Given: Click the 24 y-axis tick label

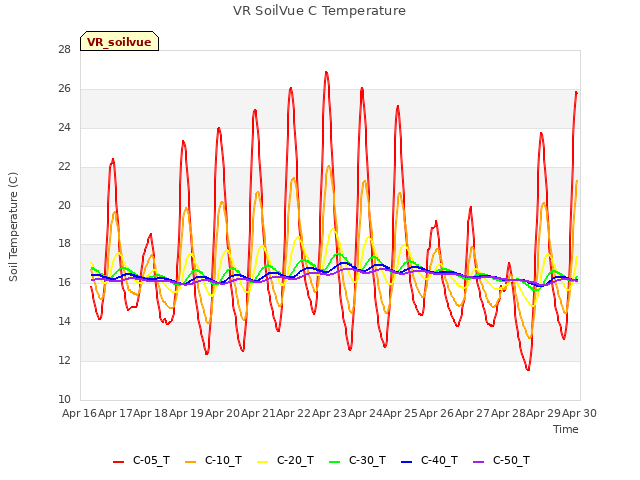Looking at the screenshot, I should coord(64,128).
